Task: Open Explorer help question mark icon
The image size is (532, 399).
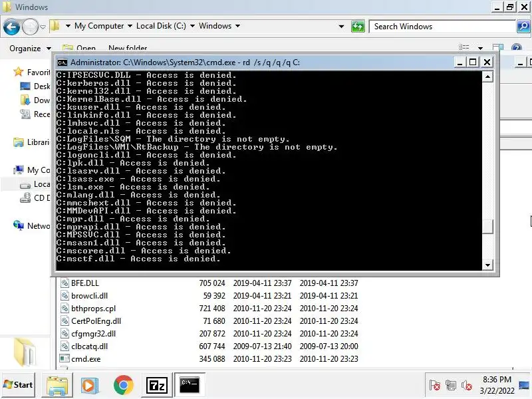Action: (516, 47)
